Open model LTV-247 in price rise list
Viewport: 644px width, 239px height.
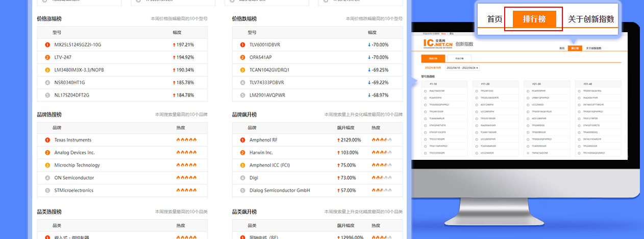[x=63, y=57]
